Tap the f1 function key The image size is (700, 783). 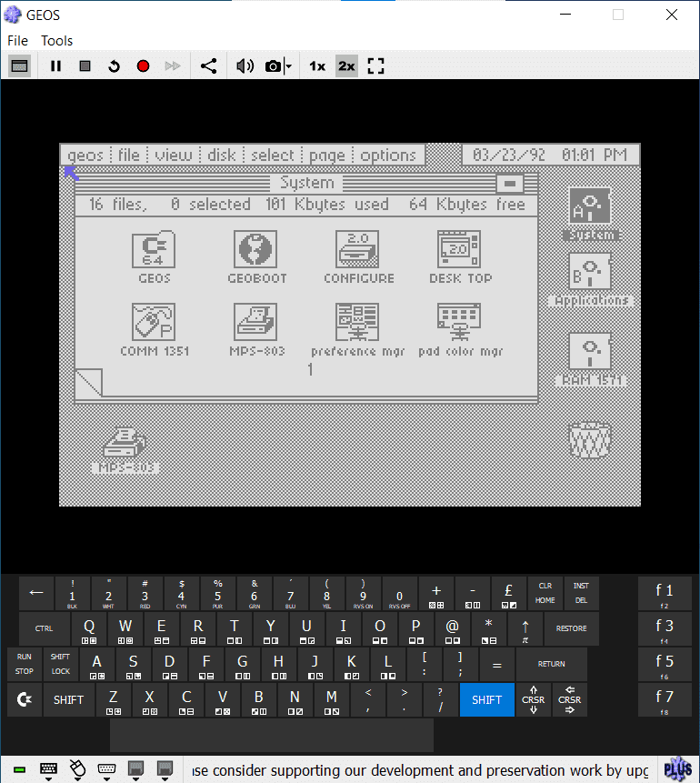(665, 594)
